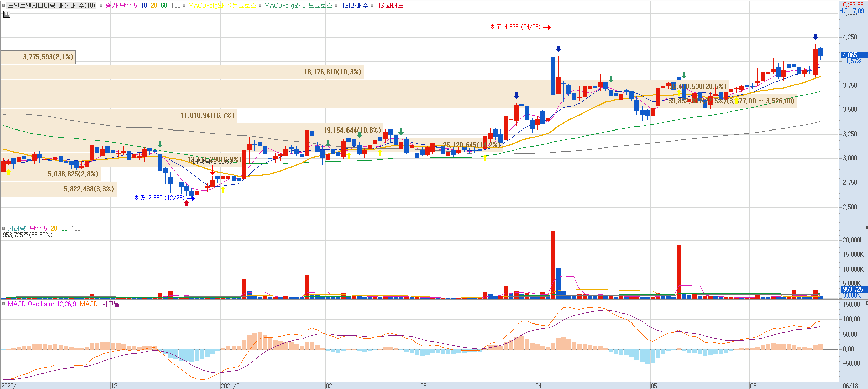Toggle the MACD-sig와 골든크로스 checkbox
This screenshot has width=868, height=389.
click(x=184, y=5)
